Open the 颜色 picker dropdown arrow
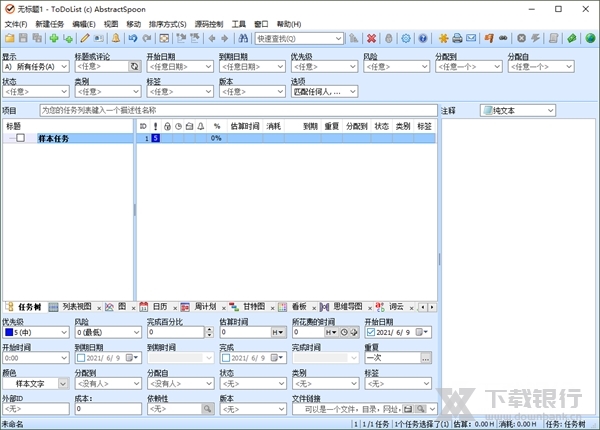This screenshot has height=430, width=600. pyautogui.click(x=63, y=383)
